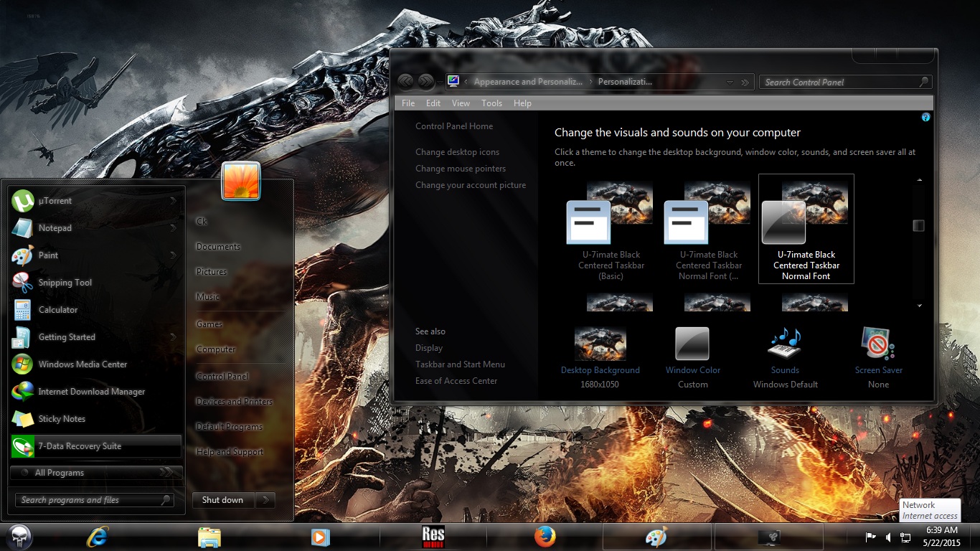
Task: Click Change desktop icons link
Action: tap(457, 152)
